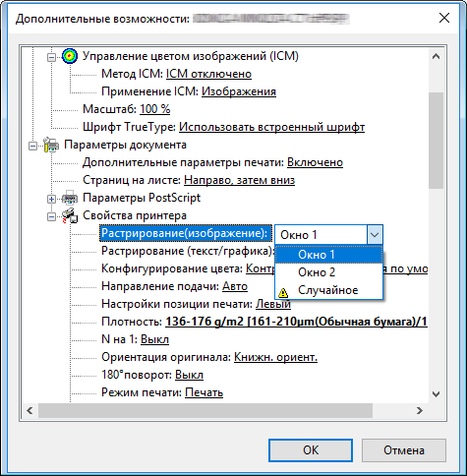Screen dimensions: 467x476
Task: Click the horizontal scrollbar right arrow
Action: click(420, 410)
